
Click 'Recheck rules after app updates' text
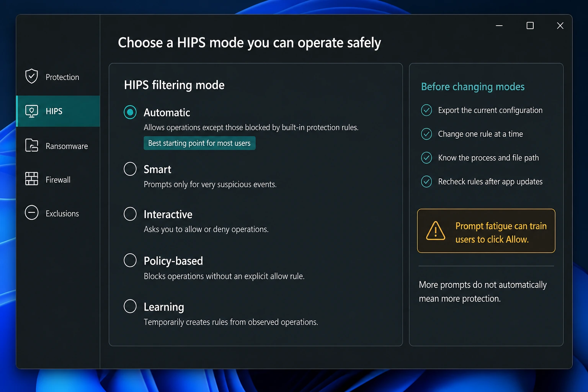[490, 181]
